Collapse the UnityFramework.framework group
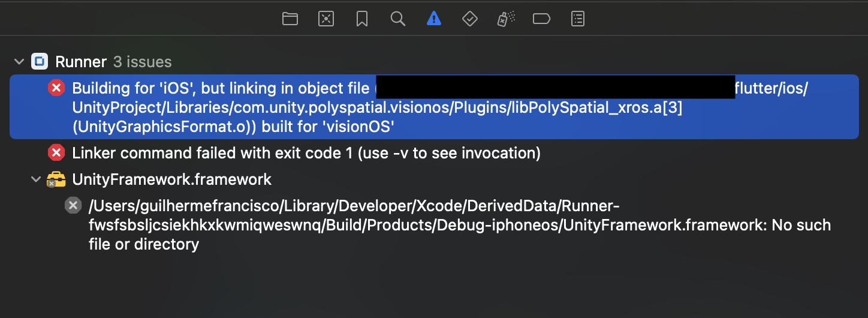 pos(36,179)
